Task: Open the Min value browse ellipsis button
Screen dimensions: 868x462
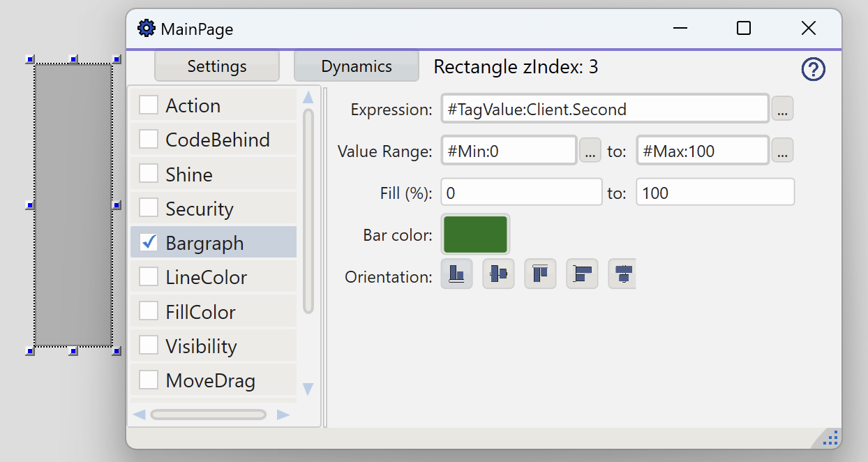Action: pos(590,151)
